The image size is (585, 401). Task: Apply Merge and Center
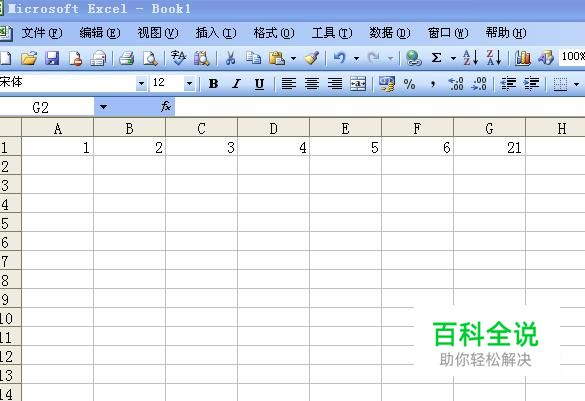click(358, 84)
